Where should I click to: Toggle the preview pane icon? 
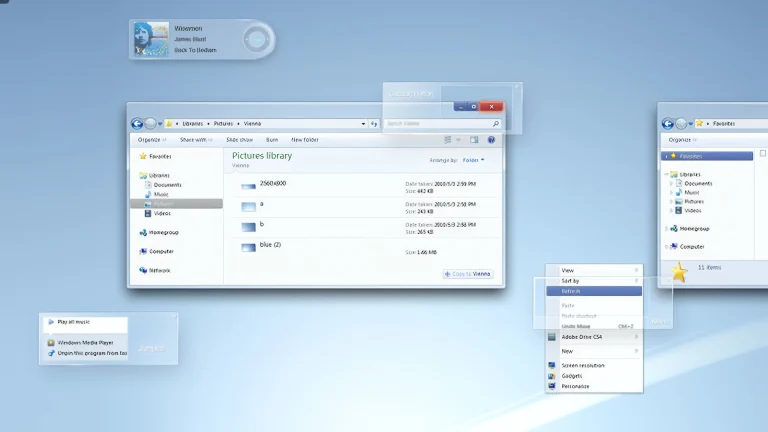pyautogui.click(x=474, y=140)
